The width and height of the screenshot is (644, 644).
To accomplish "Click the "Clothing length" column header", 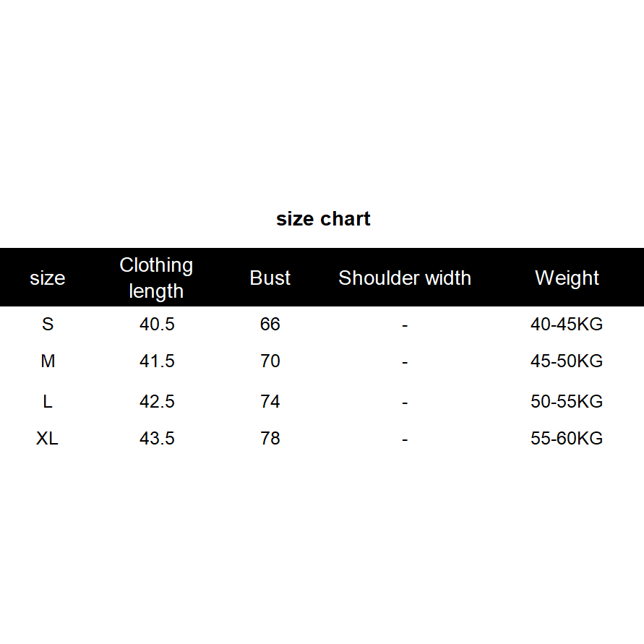I will tap(156, 278).
